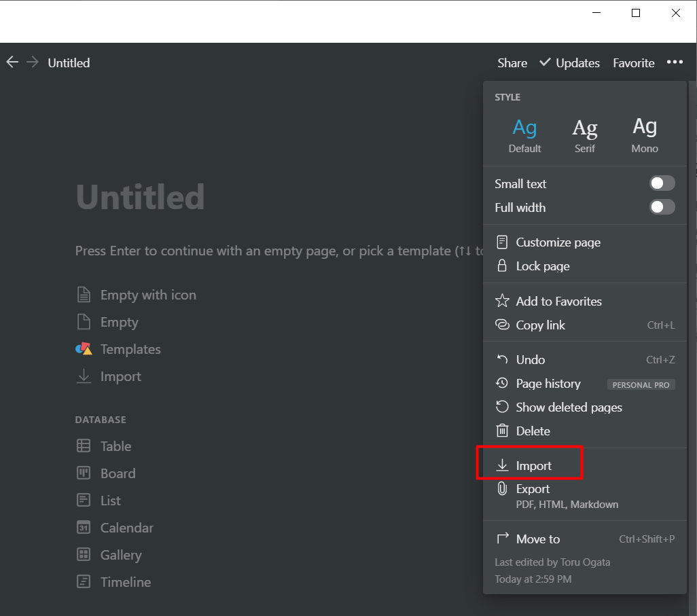This screenshot has height=616, width=697.
Task: Click the Favorite button in top bar
Action: (x=633, y=62)
